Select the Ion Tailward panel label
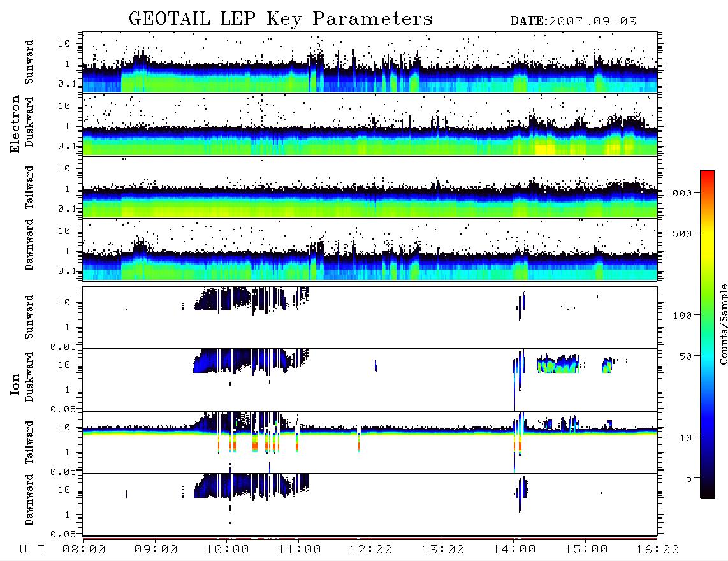Screen dimensions: 728x561 [29, 442]
